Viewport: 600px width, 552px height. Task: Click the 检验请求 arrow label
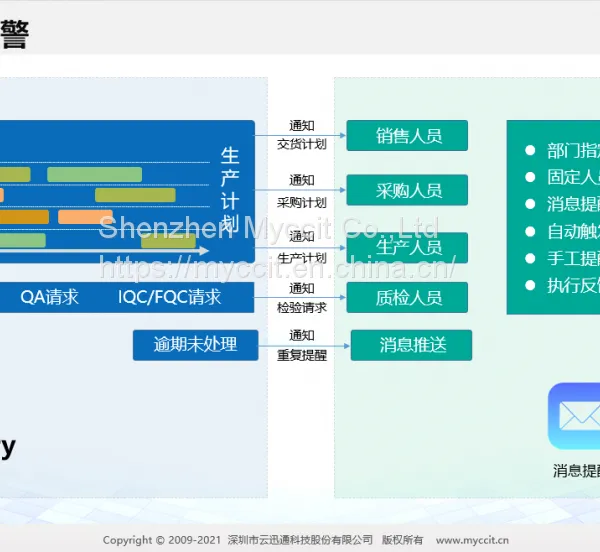(x=302, y=308)
